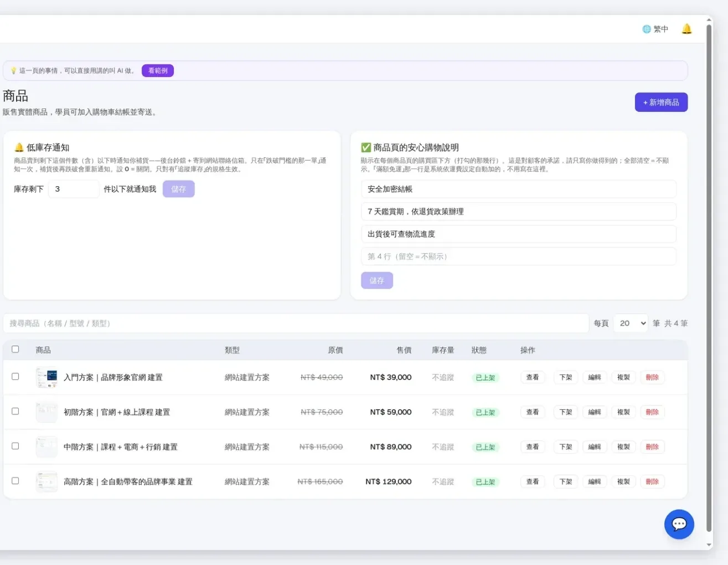Delete the 入門方案 product
The height and width of the screenshot is (565, 728).
point(652,377)
